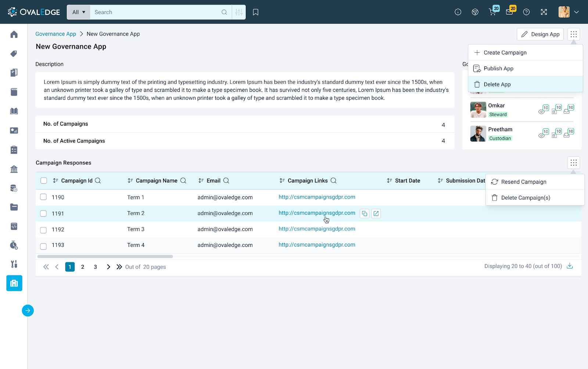Open the Governance bank icon in sidebar
The width and height of the screenshot is (588, 369).
click(14, 169)
